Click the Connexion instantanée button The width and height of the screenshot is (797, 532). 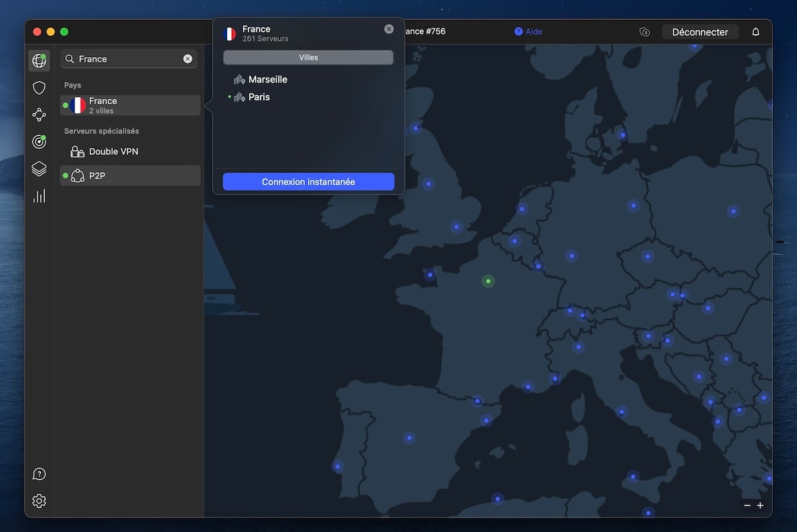pos(309,182)
